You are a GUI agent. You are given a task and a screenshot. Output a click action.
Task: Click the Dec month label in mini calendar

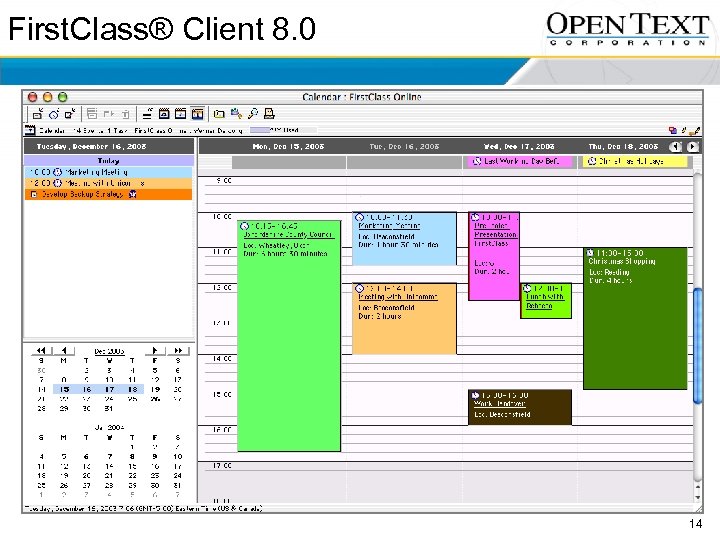coord(109,351)
